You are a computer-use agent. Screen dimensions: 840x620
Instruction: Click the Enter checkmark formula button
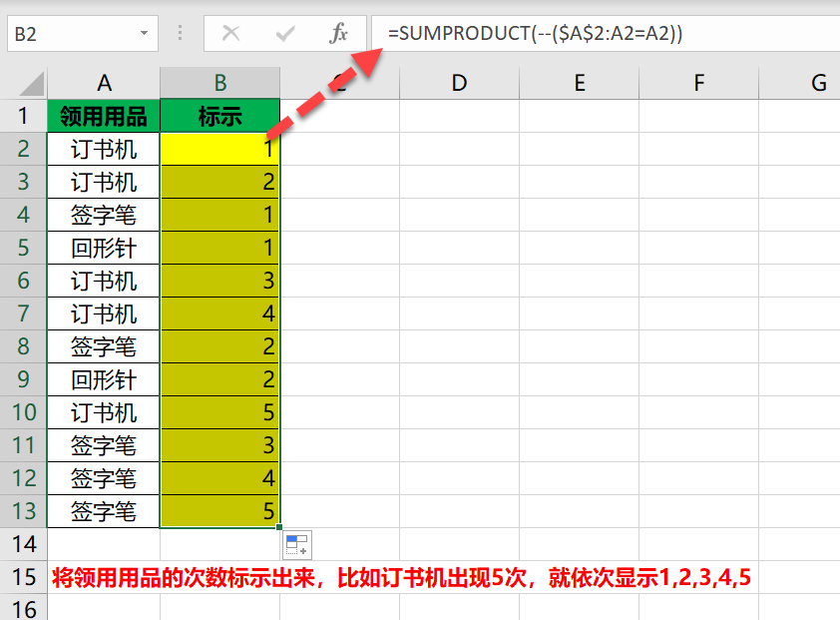click(285, 34)
